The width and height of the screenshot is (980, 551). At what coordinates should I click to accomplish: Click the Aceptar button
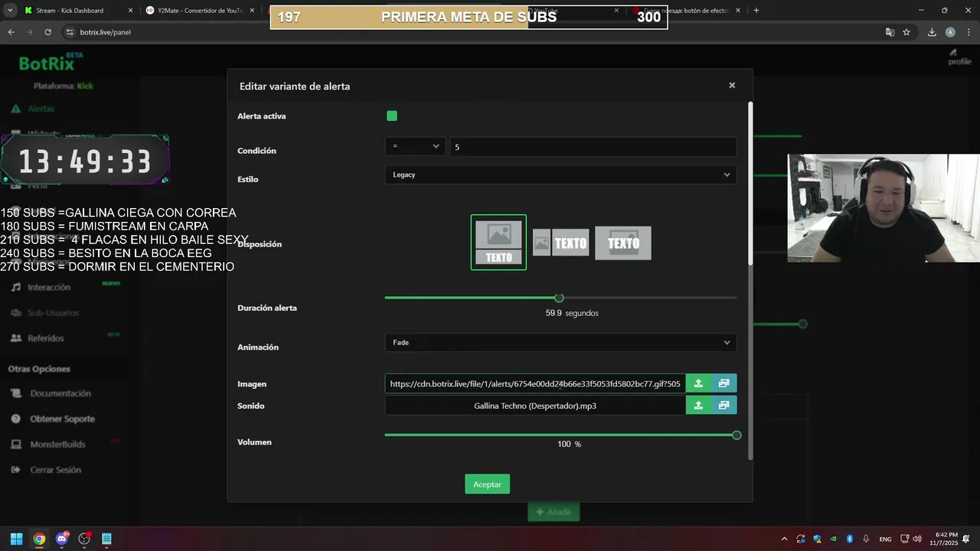pyautogui.click(x=488, y=484)
